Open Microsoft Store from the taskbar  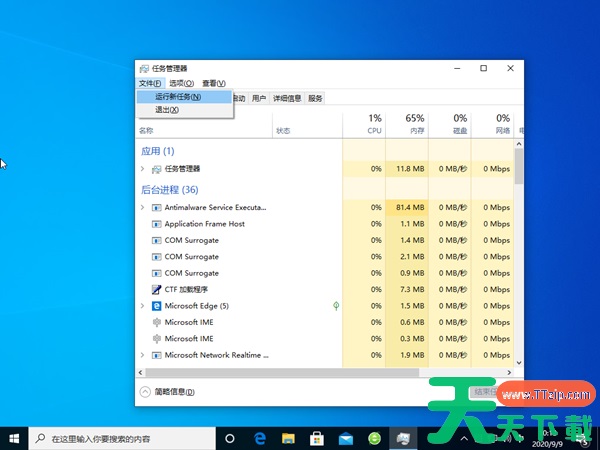[x=316, y=438]
